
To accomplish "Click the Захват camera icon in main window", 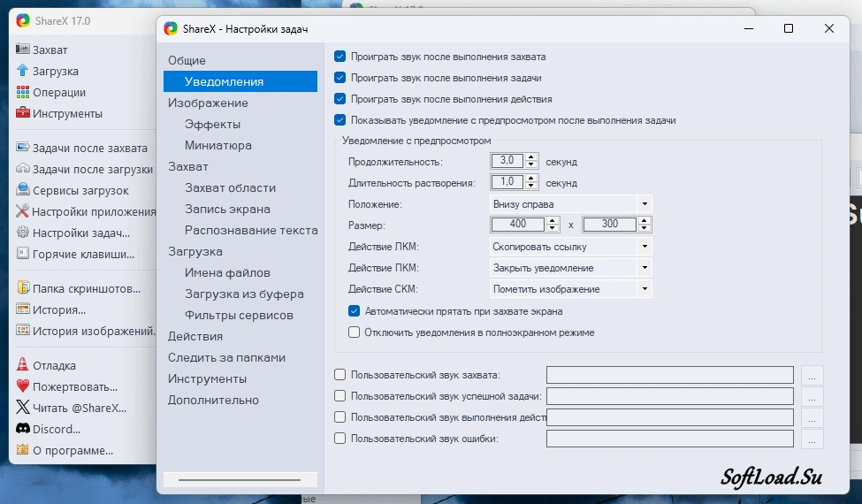I will (22, 50).
